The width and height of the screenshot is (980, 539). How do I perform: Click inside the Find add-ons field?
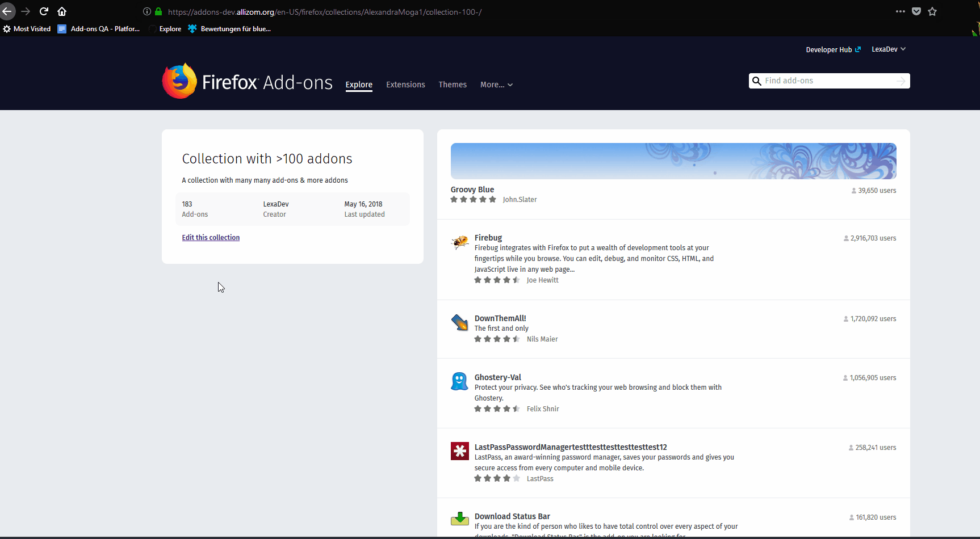(823, 81)
